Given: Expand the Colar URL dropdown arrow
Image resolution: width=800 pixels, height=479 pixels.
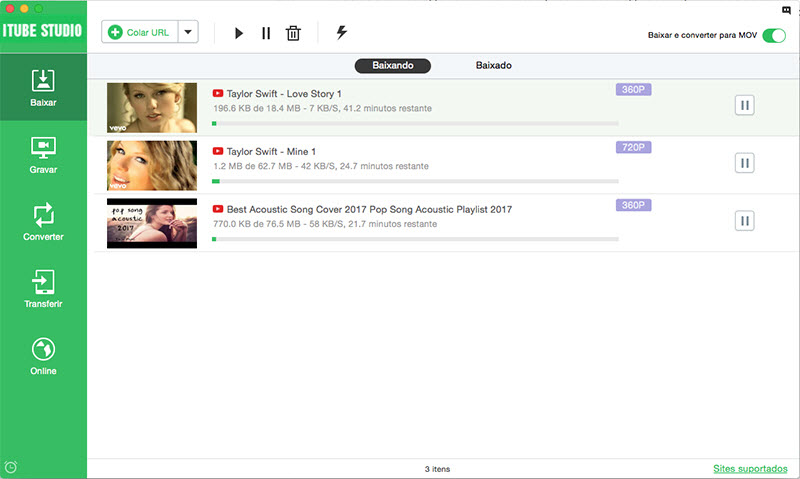Looking at the screenshot, I should click(188, 32).
